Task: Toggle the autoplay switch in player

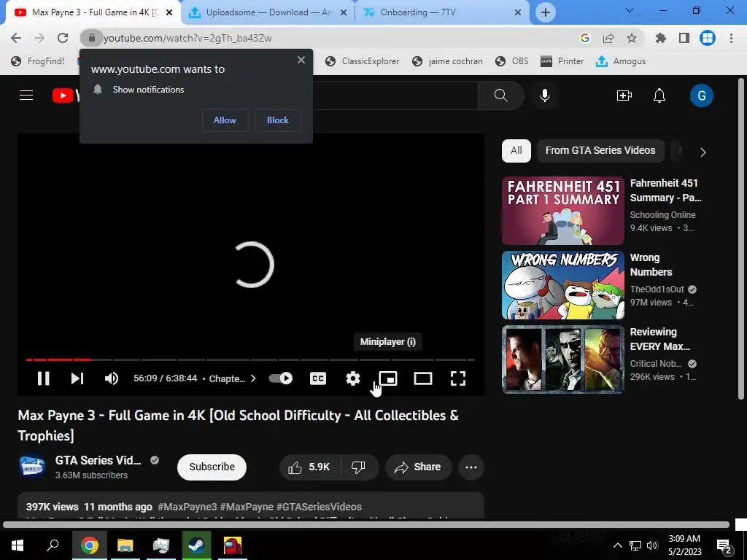Action: coord(281,378)
